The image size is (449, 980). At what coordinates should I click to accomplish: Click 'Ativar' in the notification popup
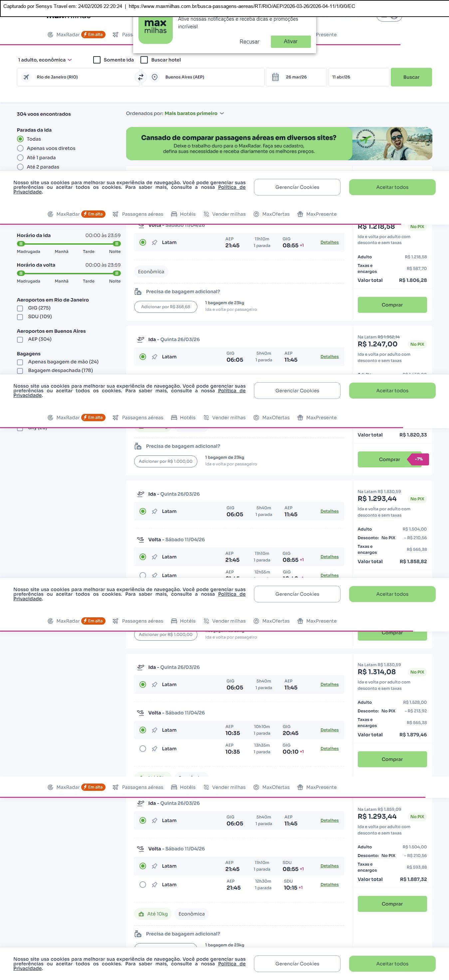(x=291, y=42)
